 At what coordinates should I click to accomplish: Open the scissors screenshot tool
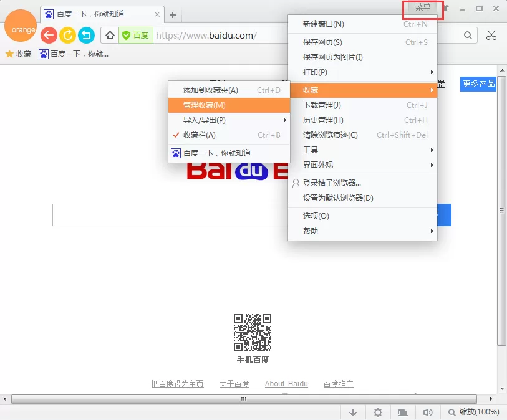point(491,36)
